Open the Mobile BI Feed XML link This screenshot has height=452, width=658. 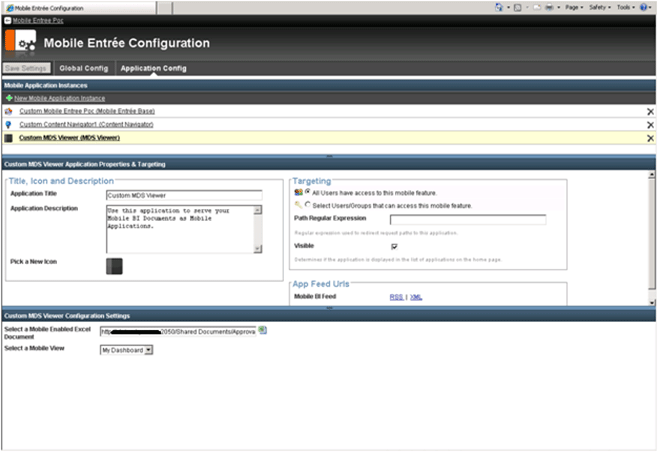click(416, 297)
